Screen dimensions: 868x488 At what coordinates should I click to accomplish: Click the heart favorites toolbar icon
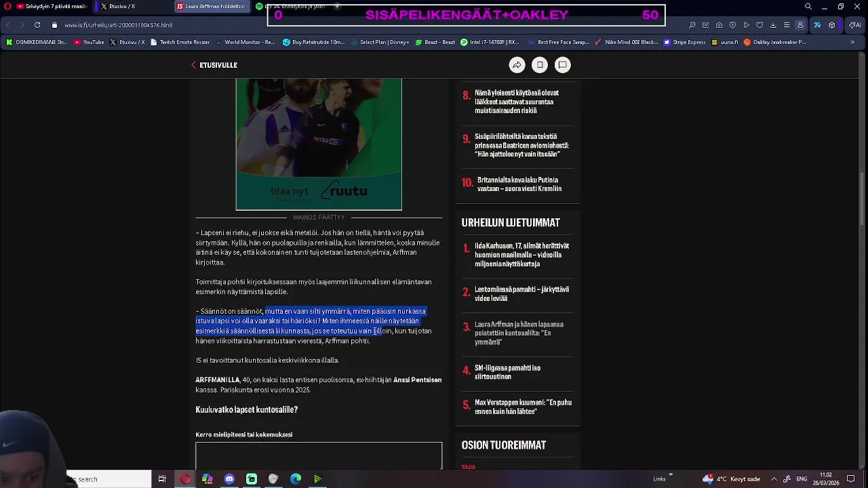coord(759,25)
